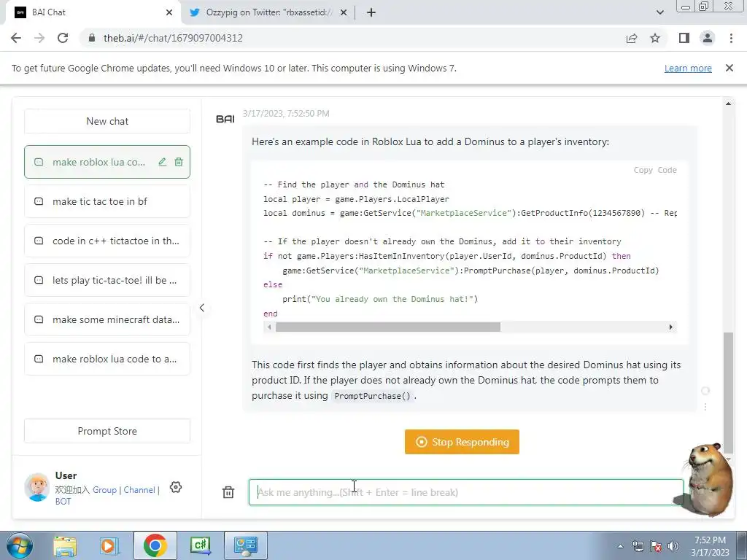The height and width of the screenshot is (560, 747).
Task: Open last 'make roblox lua code to a...' chat
Action: click(107, 359)
